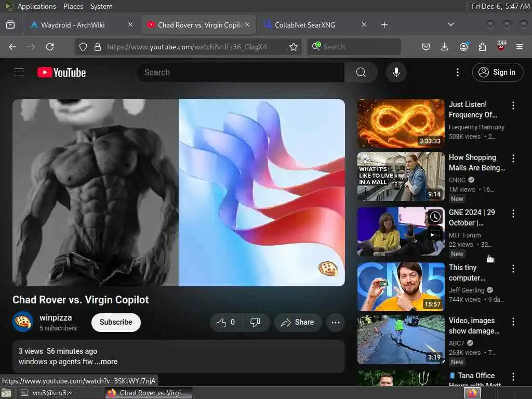Open the extensions puzzle-piece icon
532x399 pixels.
[482, 47]
